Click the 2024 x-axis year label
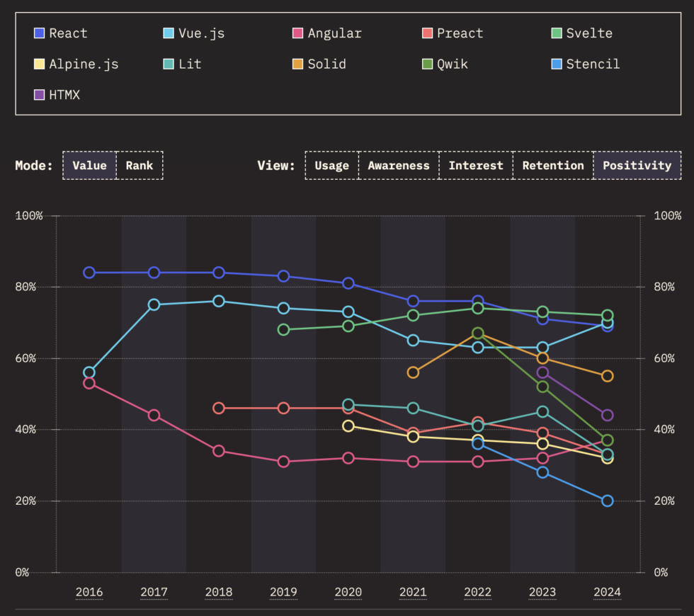Image resolution: width=694 pixels, height=616 pixels. click(607, 593)
